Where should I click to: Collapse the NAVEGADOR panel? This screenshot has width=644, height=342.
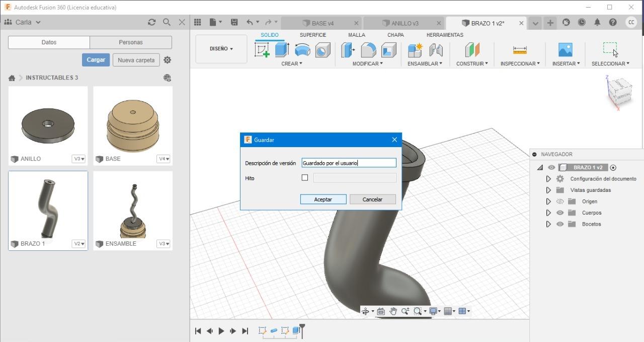(x=534, y=155)
